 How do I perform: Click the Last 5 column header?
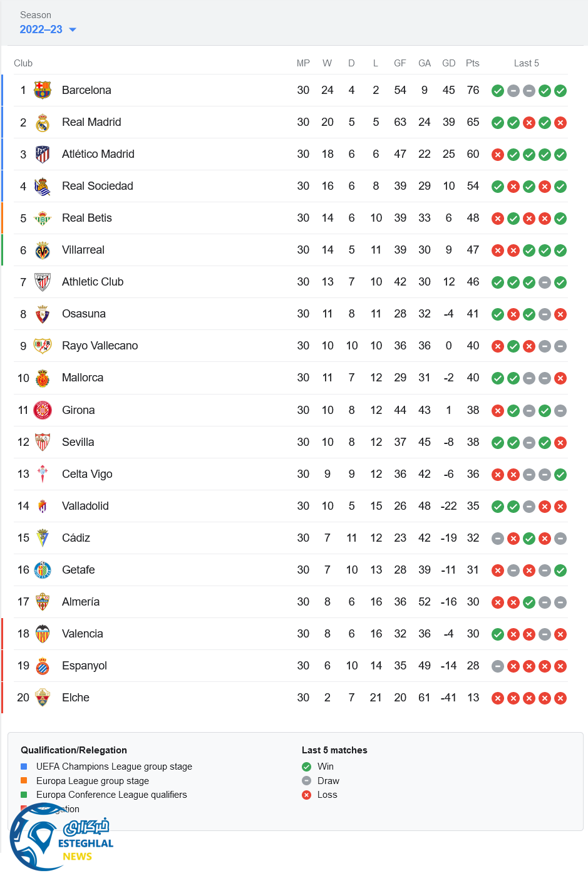(526, 63)
